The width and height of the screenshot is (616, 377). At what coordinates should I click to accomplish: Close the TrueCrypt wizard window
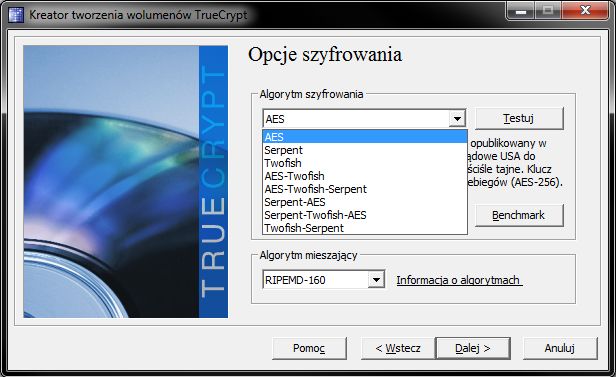pyautogui.click(x=585, y=11)
